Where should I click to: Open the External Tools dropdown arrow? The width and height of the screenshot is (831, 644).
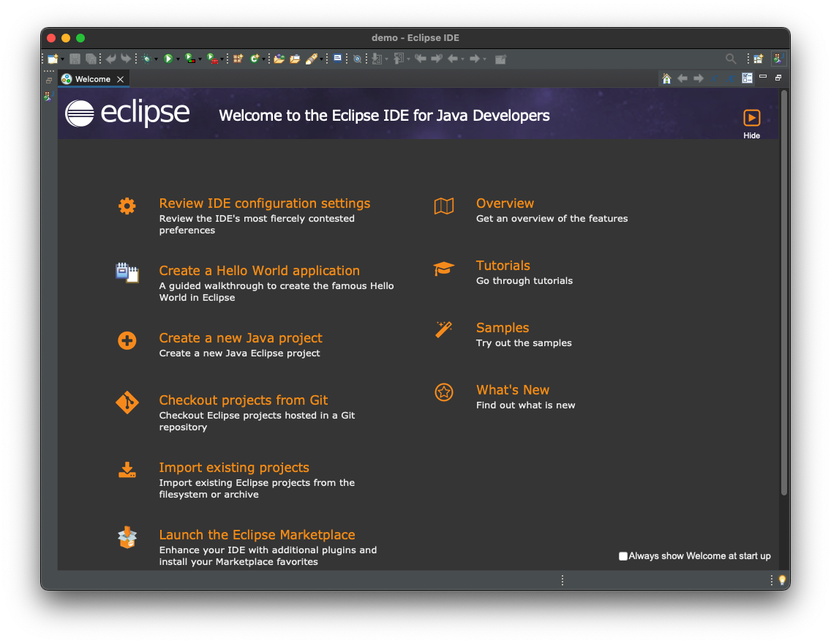coord(222,59)
